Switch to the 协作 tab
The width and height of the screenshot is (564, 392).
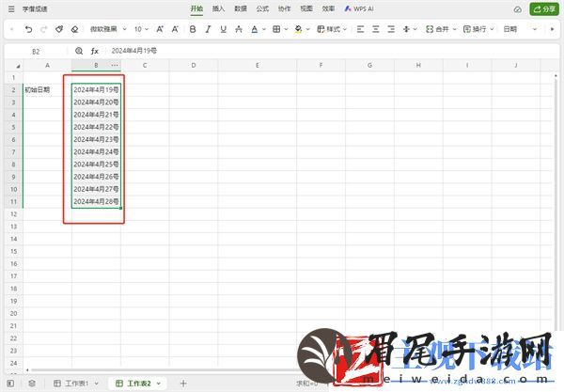(284, 9)
